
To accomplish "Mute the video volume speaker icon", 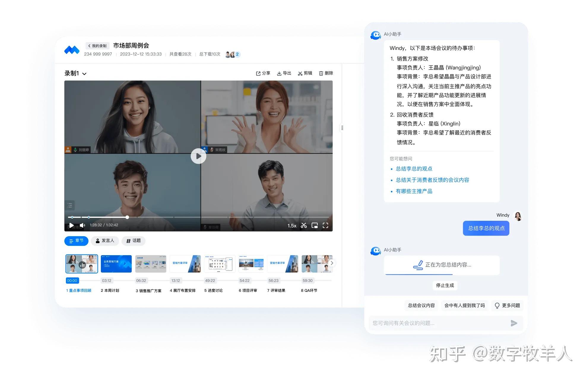I will click(82, 225).
